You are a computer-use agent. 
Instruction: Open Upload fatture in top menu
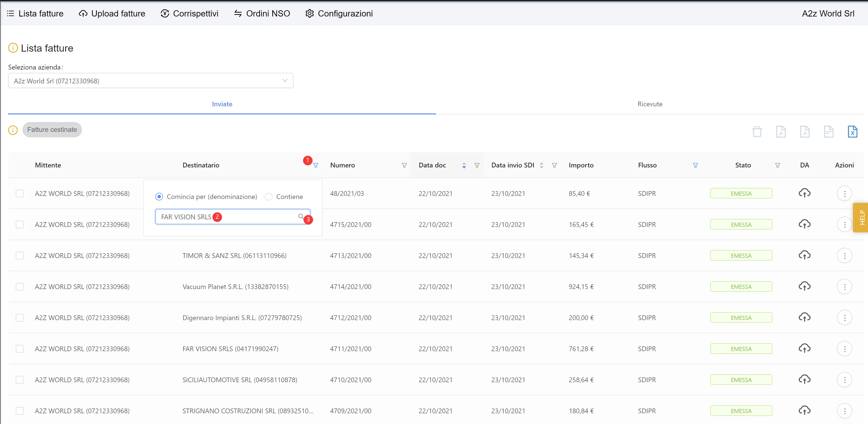coord(112,13)
